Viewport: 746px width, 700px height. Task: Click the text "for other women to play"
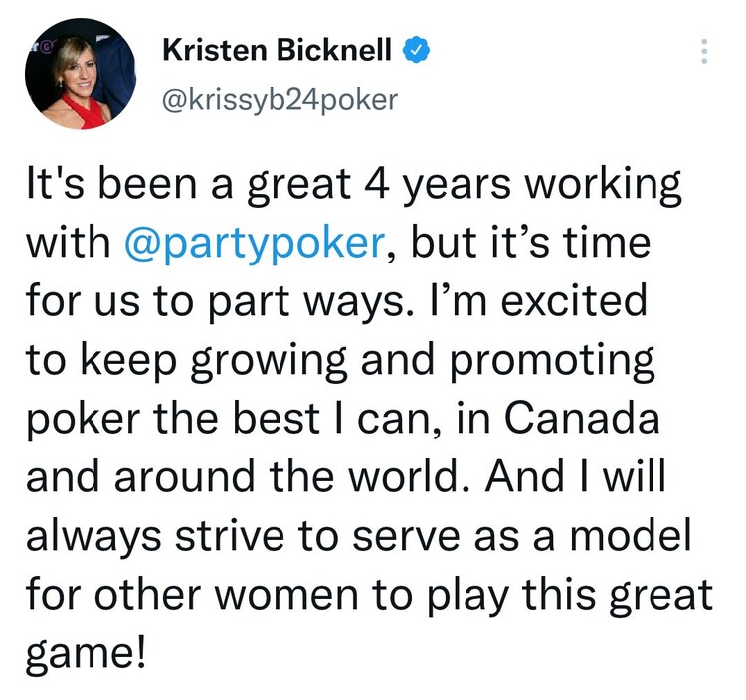pyautogui.click(x=268, y=597)
